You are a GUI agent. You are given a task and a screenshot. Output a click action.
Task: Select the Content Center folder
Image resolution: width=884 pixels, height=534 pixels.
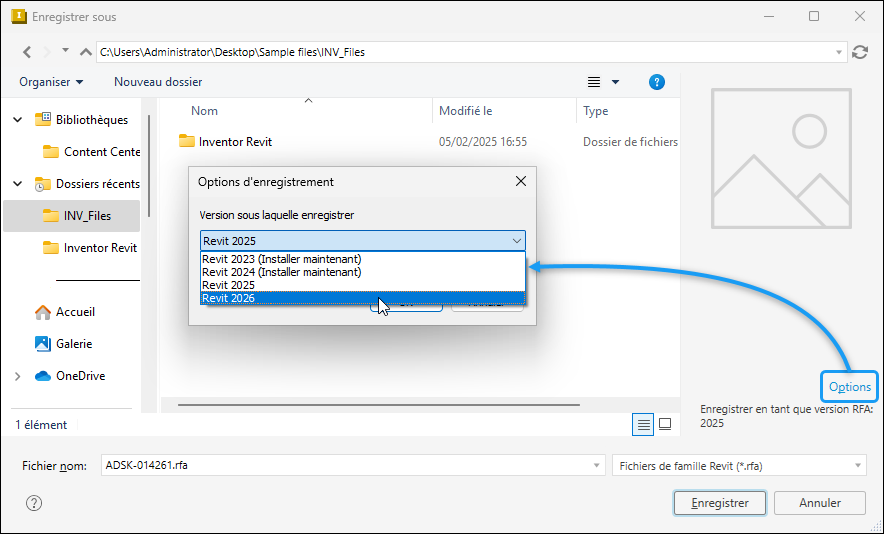[92, 152]
